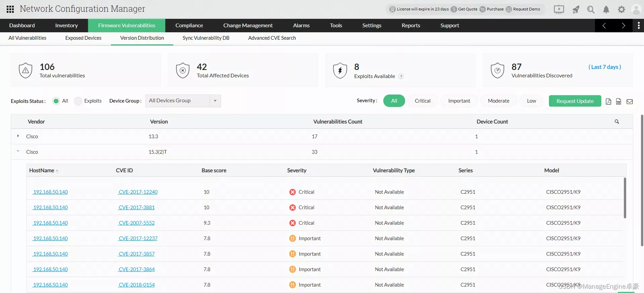Screen dimensions: 644x293
Task: Filter severity by All
Action: click(394, 101)
